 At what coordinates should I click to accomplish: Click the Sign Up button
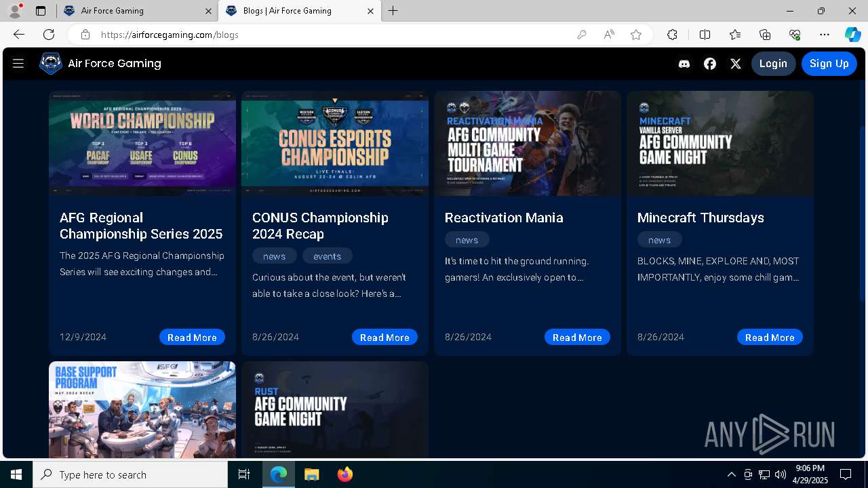[x=829, y=64]
